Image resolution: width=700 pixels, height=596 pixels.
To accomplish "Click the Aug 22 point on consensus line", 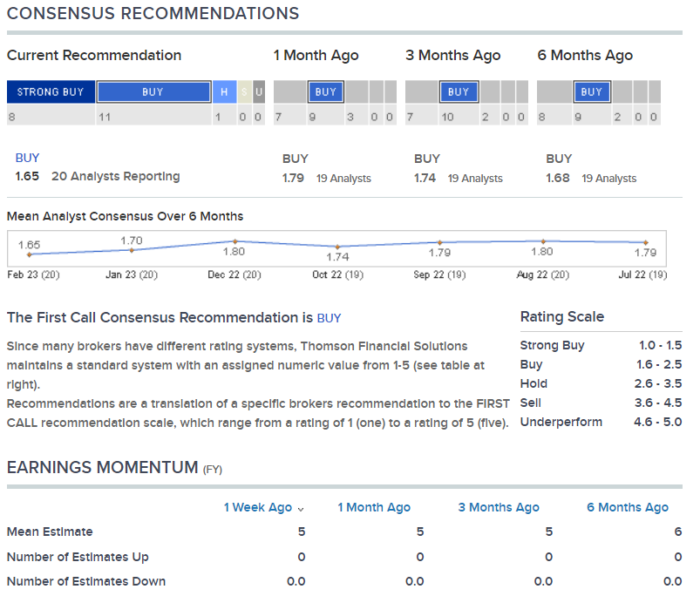I will coord(542,241).
